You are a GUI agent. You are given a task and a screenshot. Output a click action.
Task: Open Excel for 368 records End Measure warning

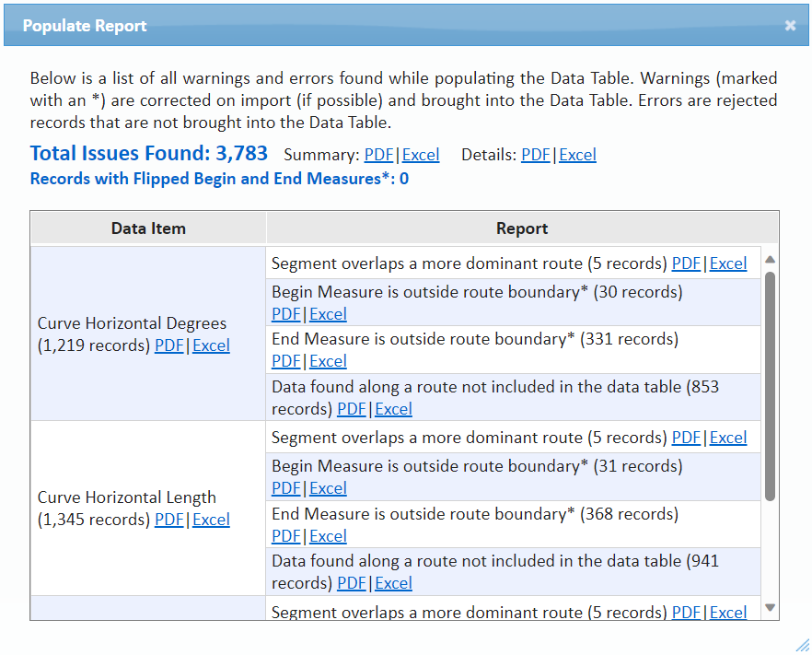329,536
